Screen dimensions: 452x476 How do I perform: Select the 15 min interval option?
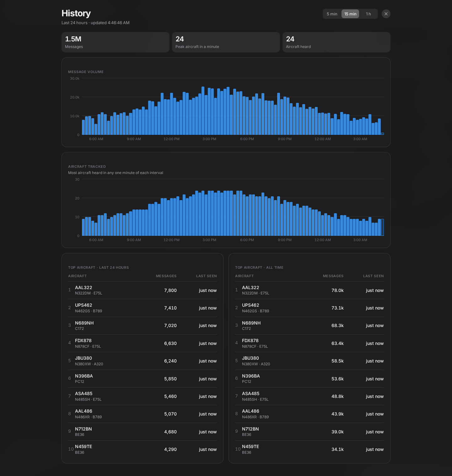(x=350, y=14)
